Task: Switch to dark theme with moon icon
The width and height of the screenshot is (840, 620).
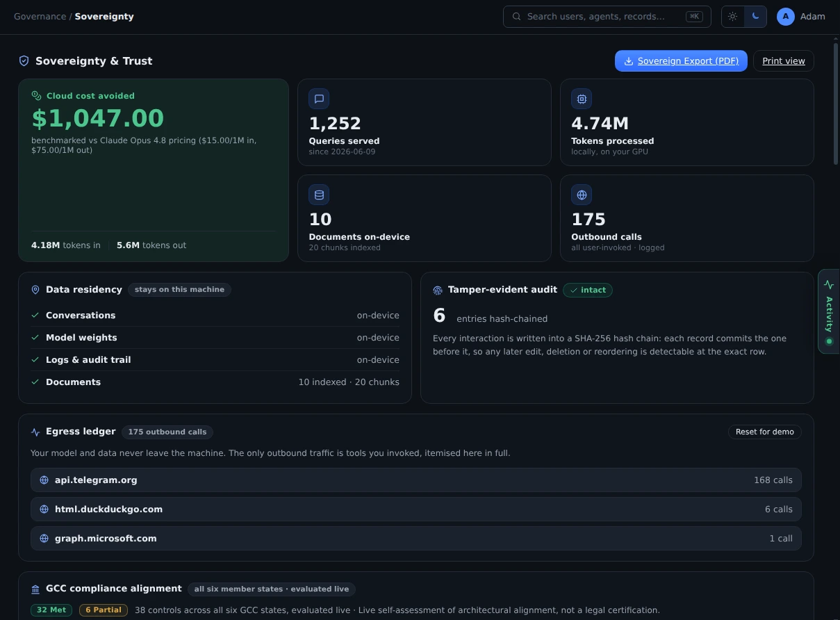Action: point(755,17)
